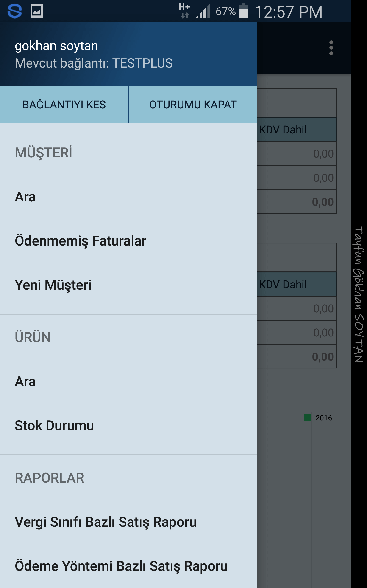Select Ara under the ÜRÜN section

(25, 382)
